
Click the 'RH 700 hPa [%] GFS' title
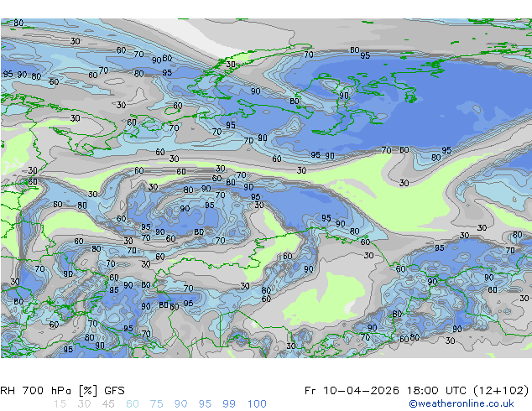[62, 391]
